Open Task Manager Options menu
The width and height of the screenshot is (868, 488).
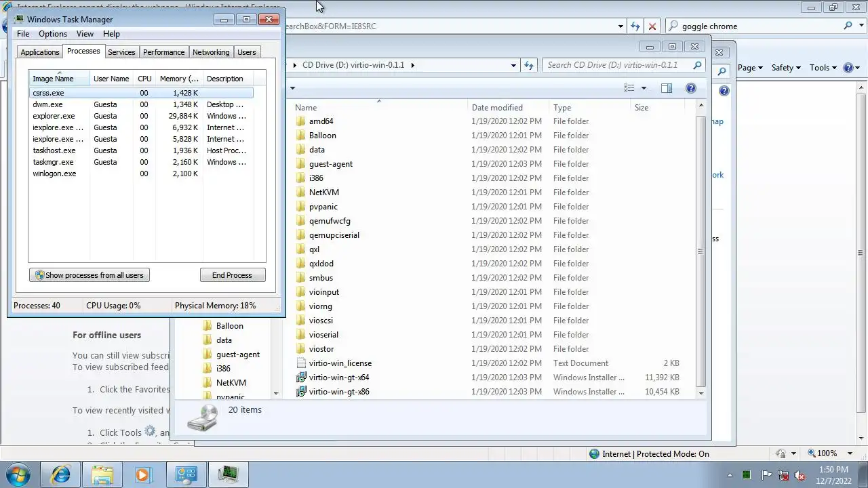53,34
